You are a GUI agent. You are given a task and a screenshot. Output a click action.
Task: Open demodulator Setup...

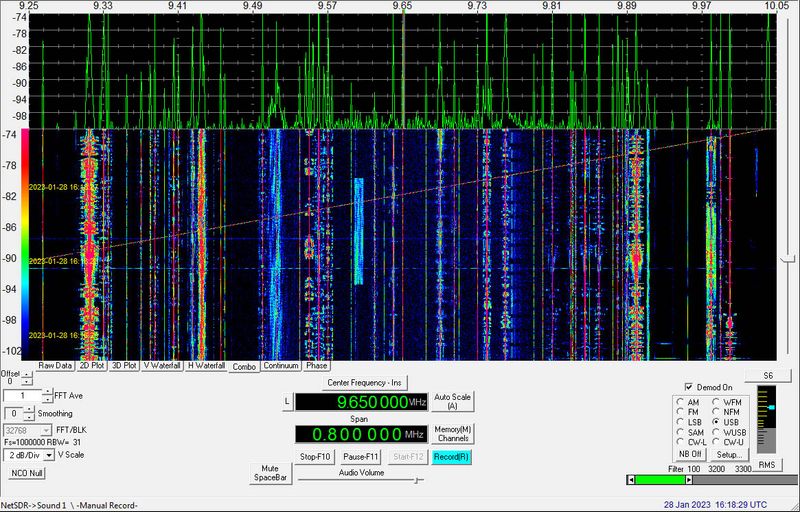(729, 454)
